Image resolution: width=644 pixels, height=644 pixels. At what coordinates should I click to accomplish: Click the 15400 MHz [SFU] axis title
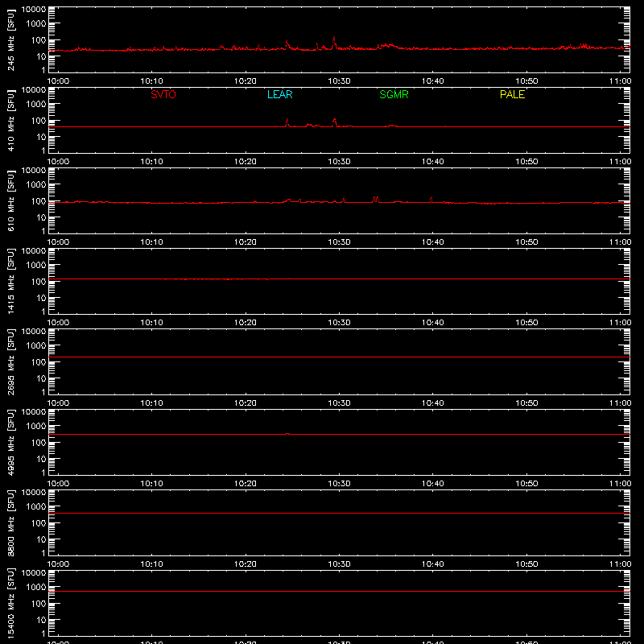[x=10, y=603]
